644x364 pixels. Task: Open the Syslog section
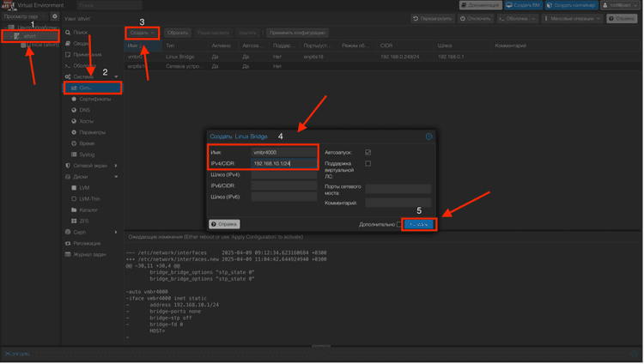[x=87, y=155]
